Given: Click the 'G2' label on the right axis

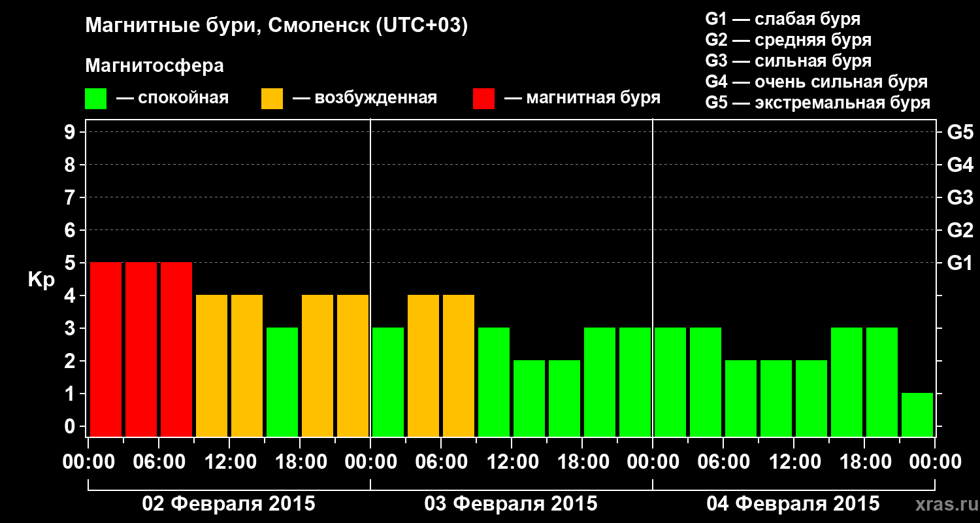Looking at the screenshot, I should [x=960, y=230].
